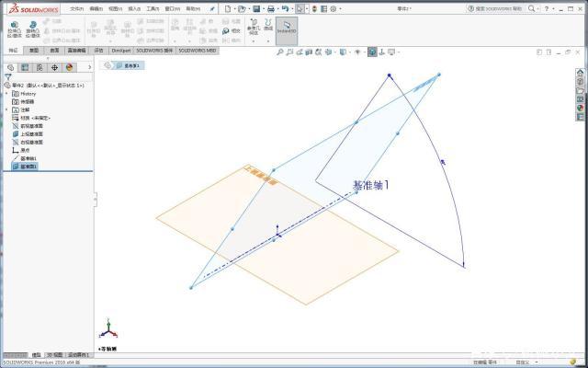Click the Extruded Boss/Base tool icon
588x368 pixels.
coord(15,25)
